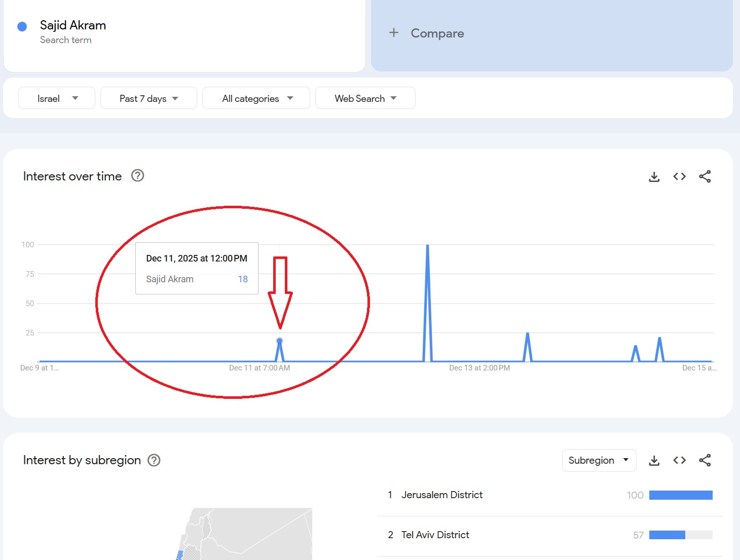Viewport: 740px width, 560px height.
Task: Click the blue dot beside Sajid Akram
Action: (x=22, y=26)
